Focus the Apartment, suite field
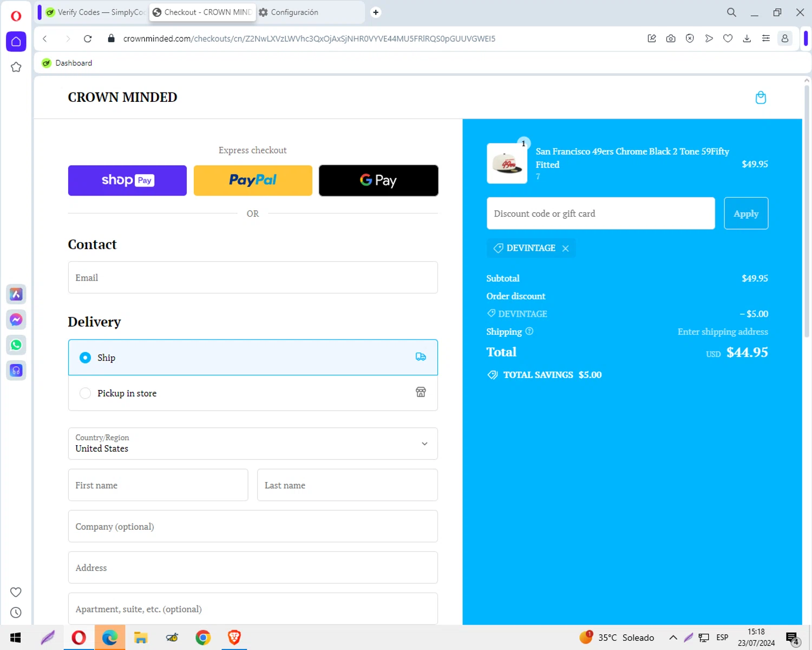This screenshot has height=650, width=812. click(253, 609)
